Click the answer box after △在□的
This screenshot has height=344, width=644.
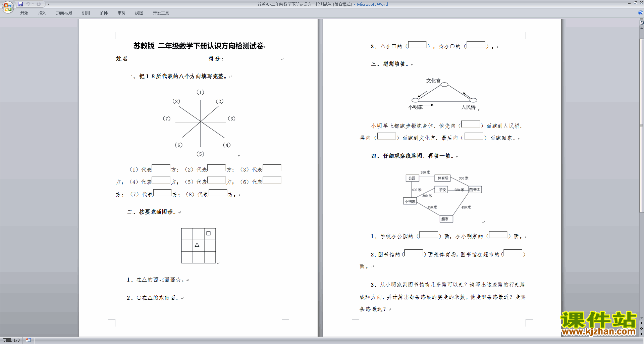417,45
